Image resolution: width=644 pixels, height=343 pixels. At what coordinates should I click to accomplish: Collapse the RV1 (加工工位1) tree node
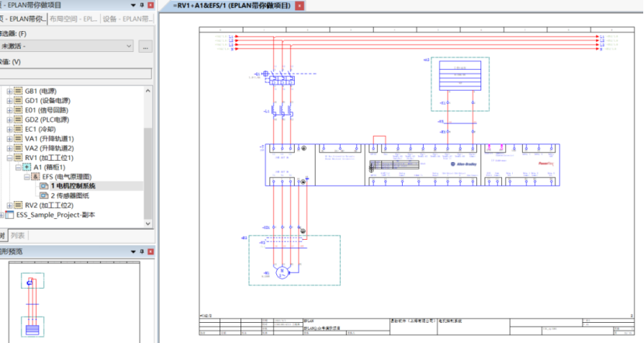pos(9,158)
